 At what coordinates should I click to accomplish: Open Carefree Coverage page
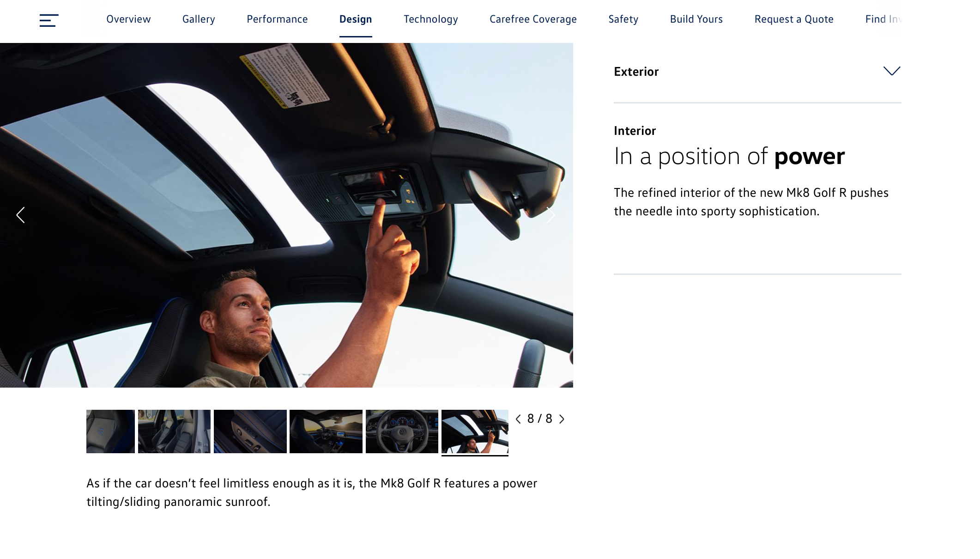tap(533, 19)
